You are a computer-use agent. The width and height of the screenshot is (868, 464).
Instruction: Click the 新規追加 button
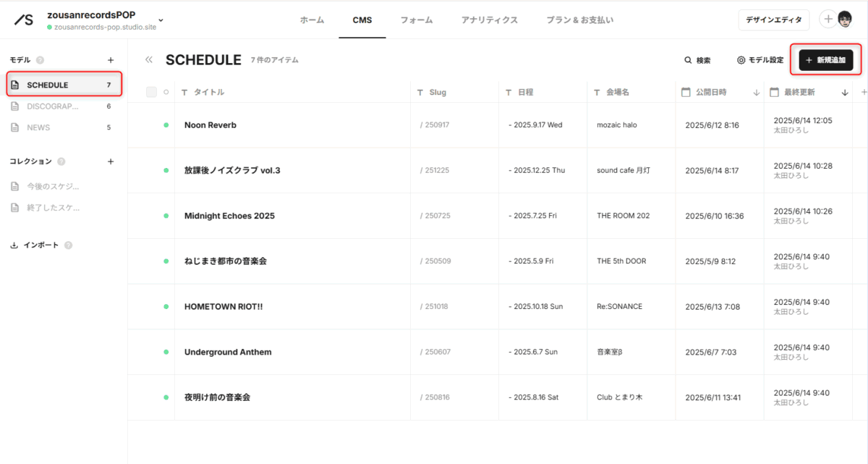pyautogui.click(x=825, y=61)
